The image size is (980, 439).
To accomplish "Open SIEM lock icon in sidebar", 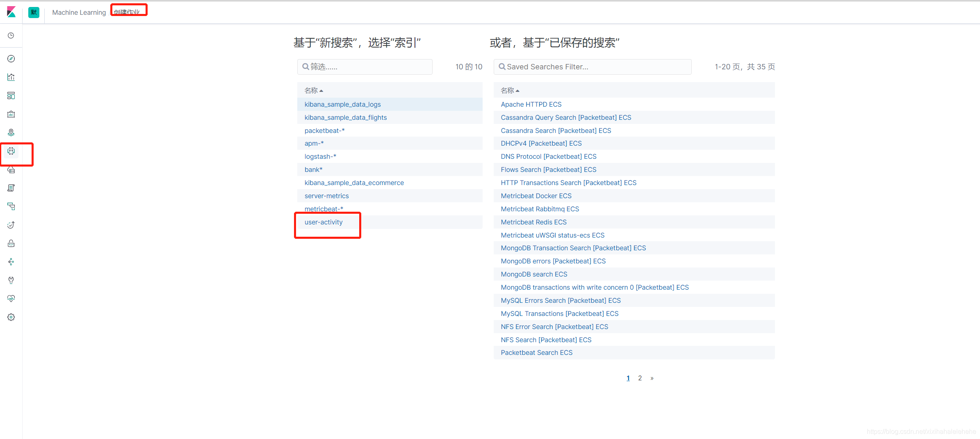I will coord(11,243).
